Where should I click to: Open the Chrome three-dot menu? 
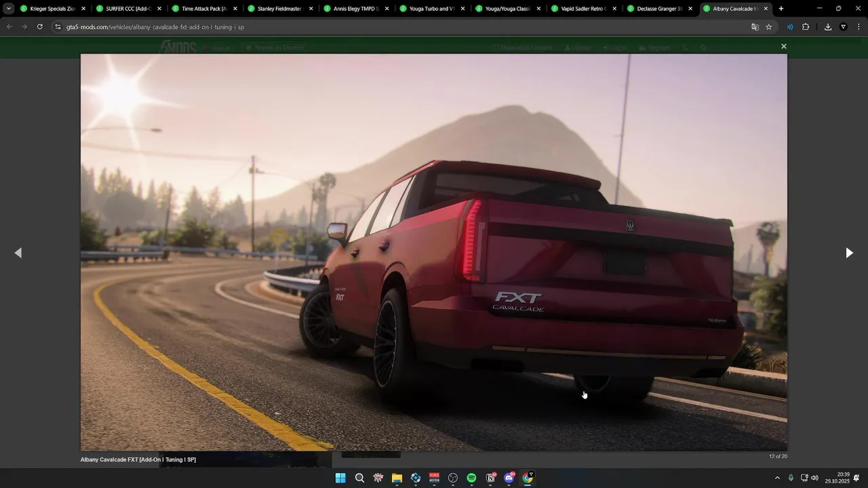coord(859,27)
